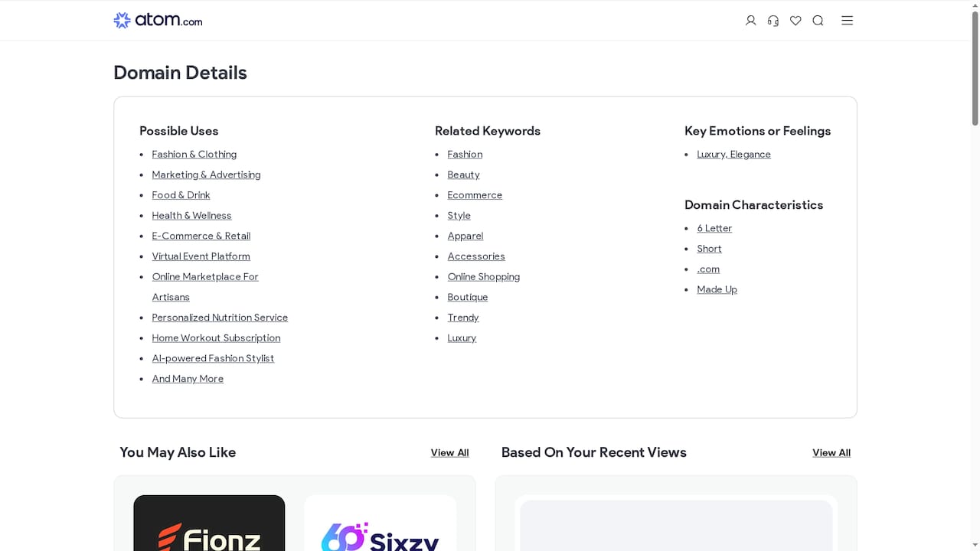Select the 6 Letter domain characteristic

pyautogui.click(x=714, y=228)
